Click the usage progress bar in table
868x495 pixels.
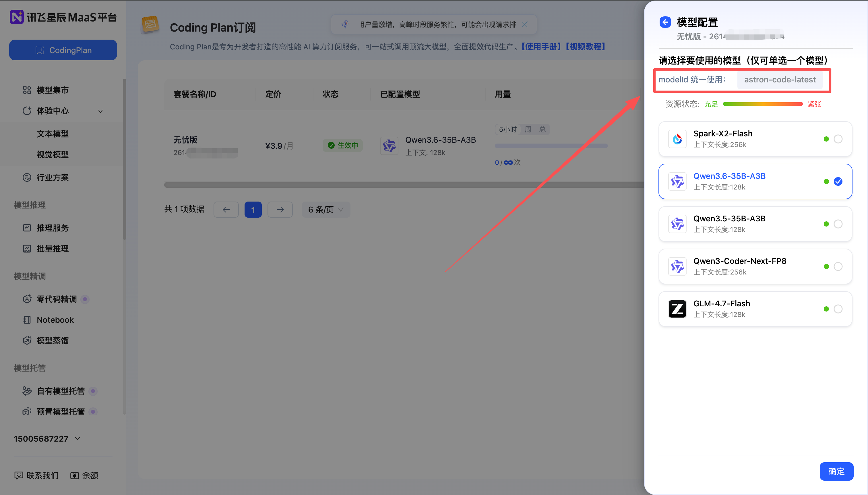(x=551, y=146)
